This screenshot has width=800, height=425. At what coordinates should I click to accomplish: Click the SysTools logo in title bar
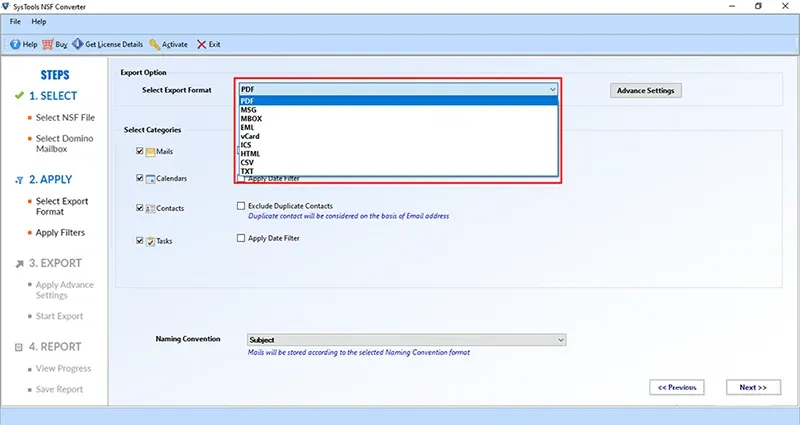click(6, 6)
